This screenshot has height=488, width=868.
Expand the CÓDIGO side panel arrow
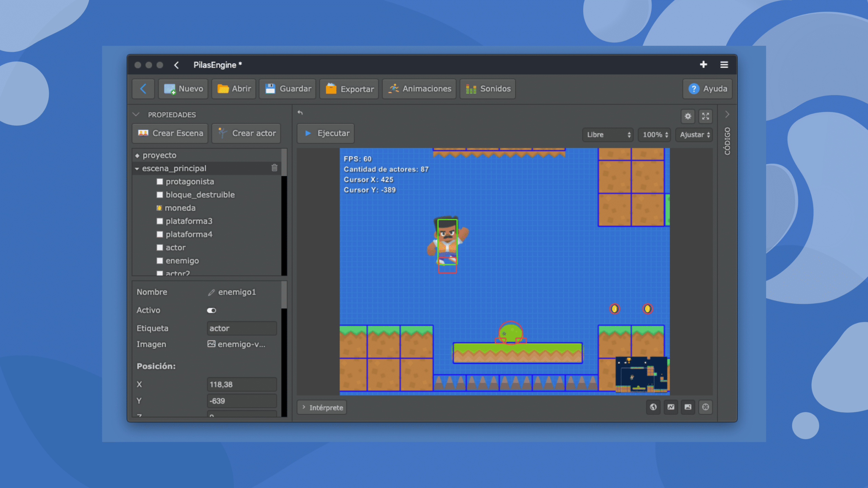click(727, 115)
